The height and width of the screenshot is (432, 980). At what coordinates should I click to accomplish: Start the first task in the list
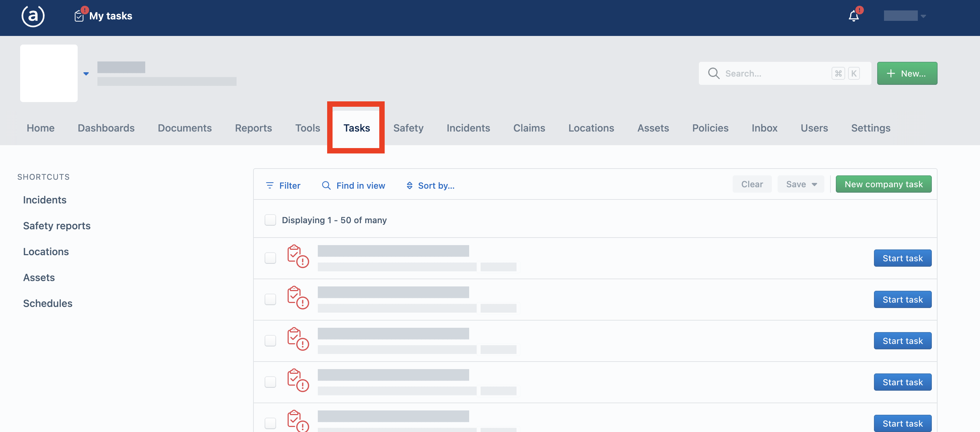coord(902,258)
